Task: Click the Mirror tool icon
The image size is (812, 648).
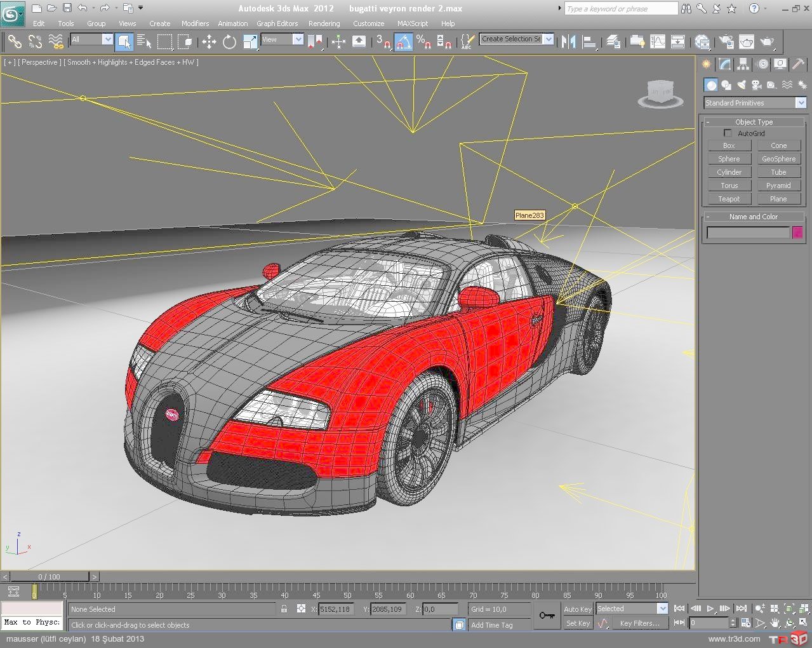Action: click(568, 42)
